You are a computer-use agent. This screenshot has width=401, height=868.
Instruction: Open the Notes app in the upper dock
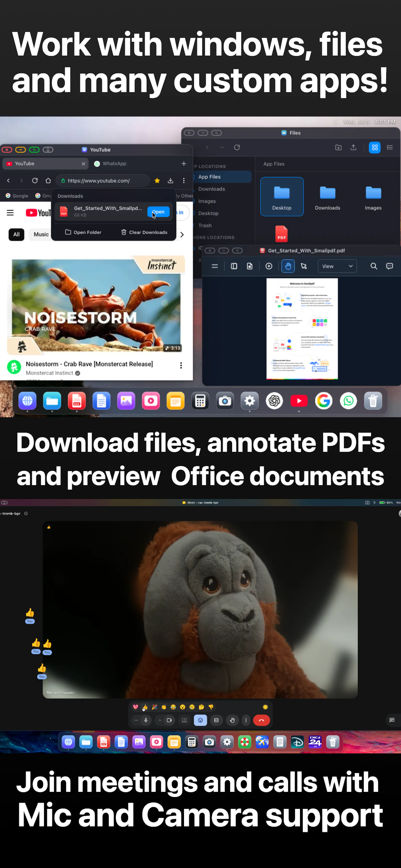(x=176, y=401)
